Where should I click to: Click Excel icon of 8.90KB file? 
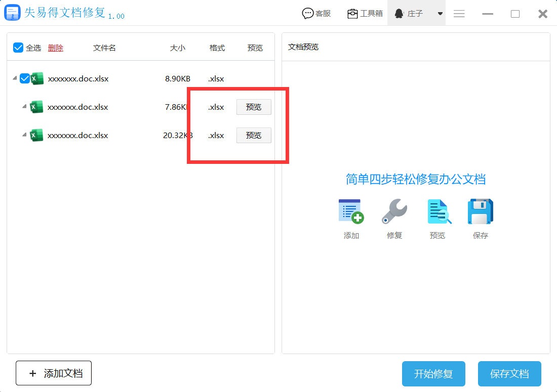pyautogui.click(x=37, y=78)
